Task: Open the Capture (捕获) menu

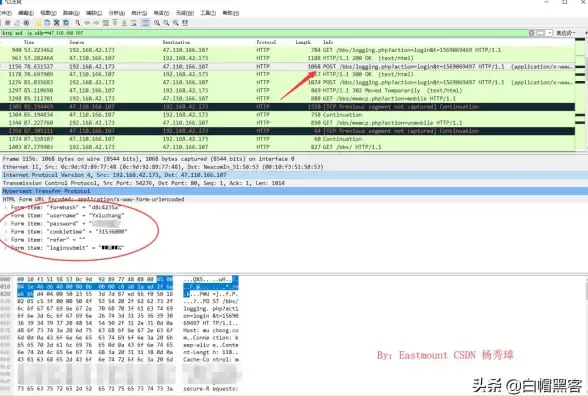Action: pos(94,13)
